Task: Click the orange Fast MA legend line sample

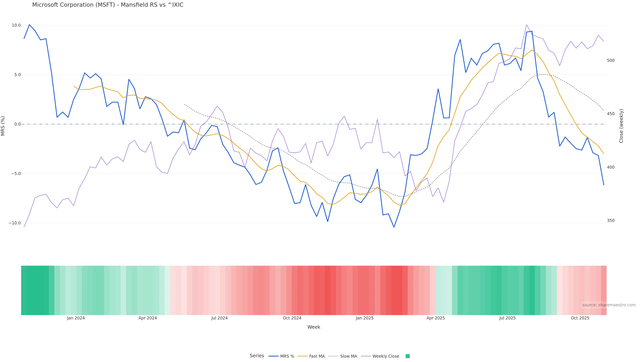Action: (x=303, y=356)
